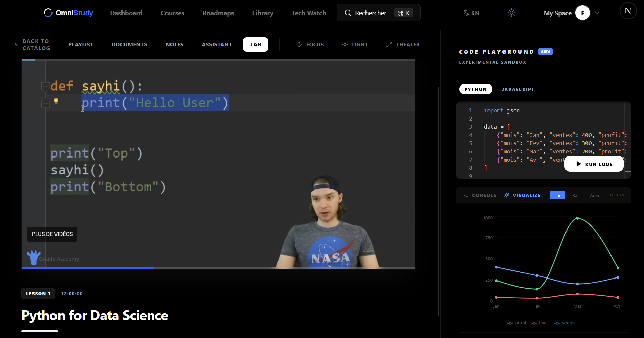Expand the My Space chevron dropdown
The image size is (644, 338).
(597, 13)
